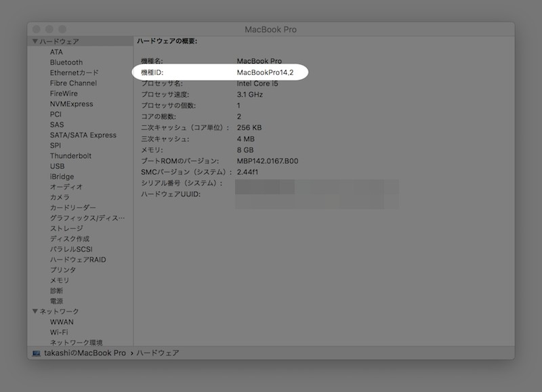The width and height of the screenshot is (542, 392).
Task: Minimize the MacBook Pro window
Action: point(49,29)
